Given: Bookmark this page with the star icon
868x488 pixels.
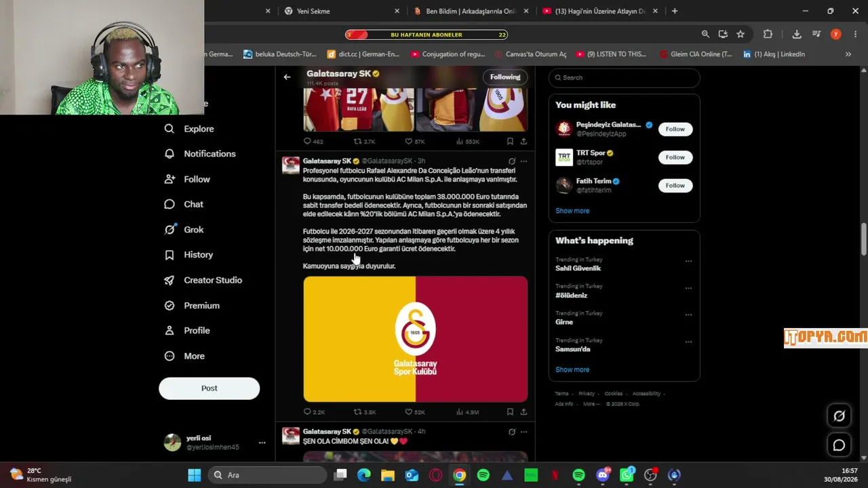Looking at the screenshot, I should tap(741, 35).
